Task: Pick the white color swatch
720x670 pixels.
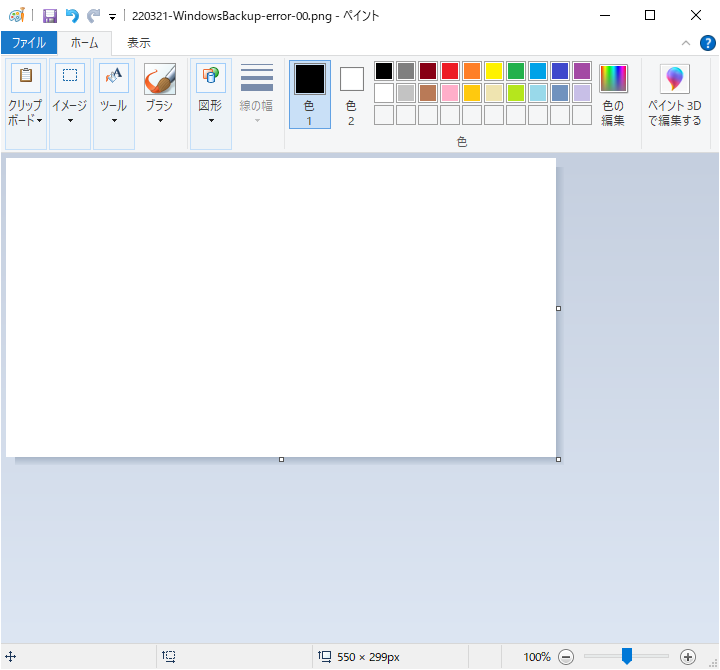Action: (384, 93)
